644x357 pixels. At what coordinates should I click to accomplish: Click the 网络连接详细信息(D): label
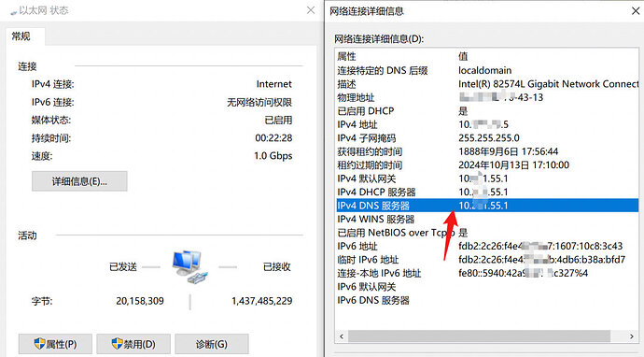click(x=379, y=39)
